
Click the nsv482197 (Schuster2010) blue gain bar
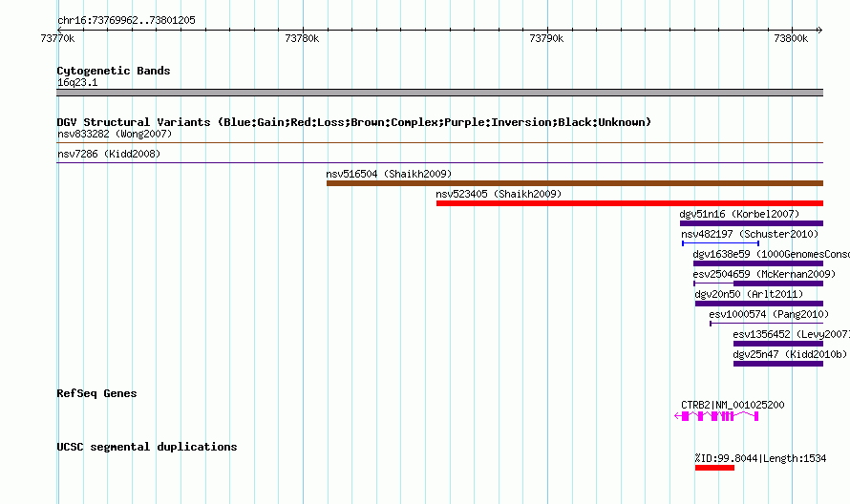(x=720, y=243)
